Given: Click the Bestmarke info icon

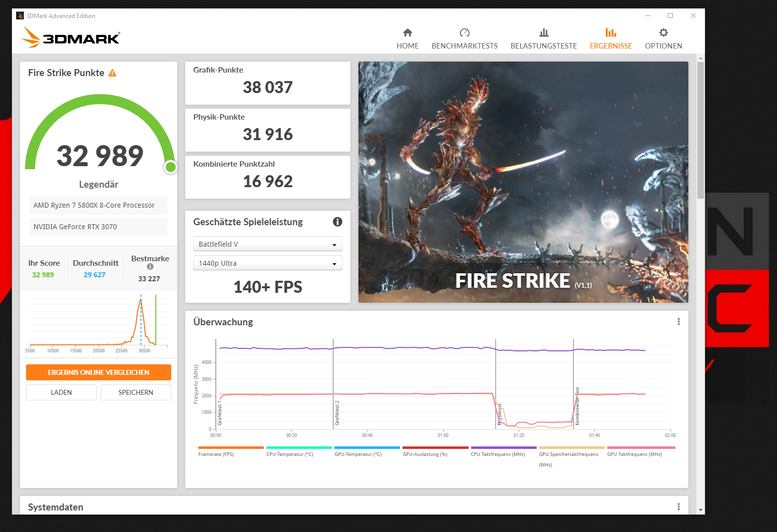Looking at the screenshot, I should point(150,267).
